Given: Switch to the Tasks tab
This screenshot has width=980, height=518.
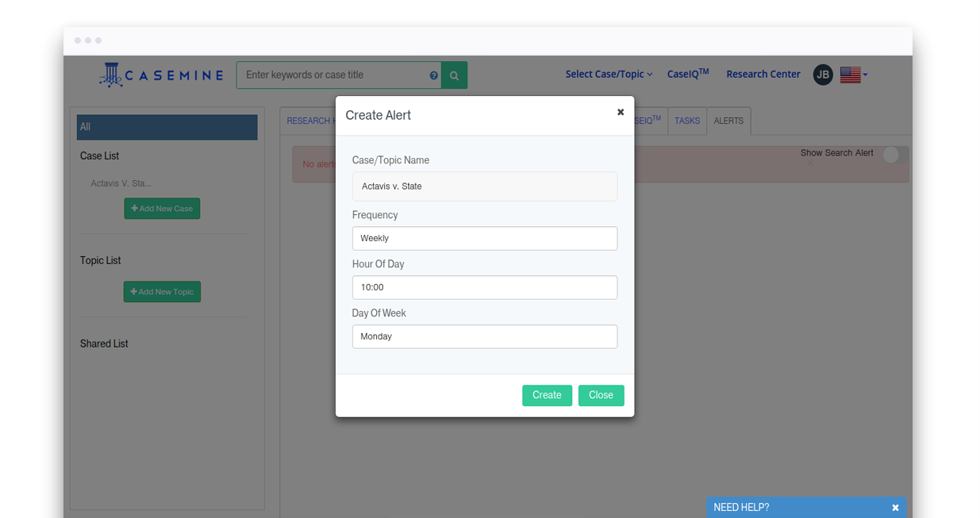Looking at the screenshot, I should (686, 121).
